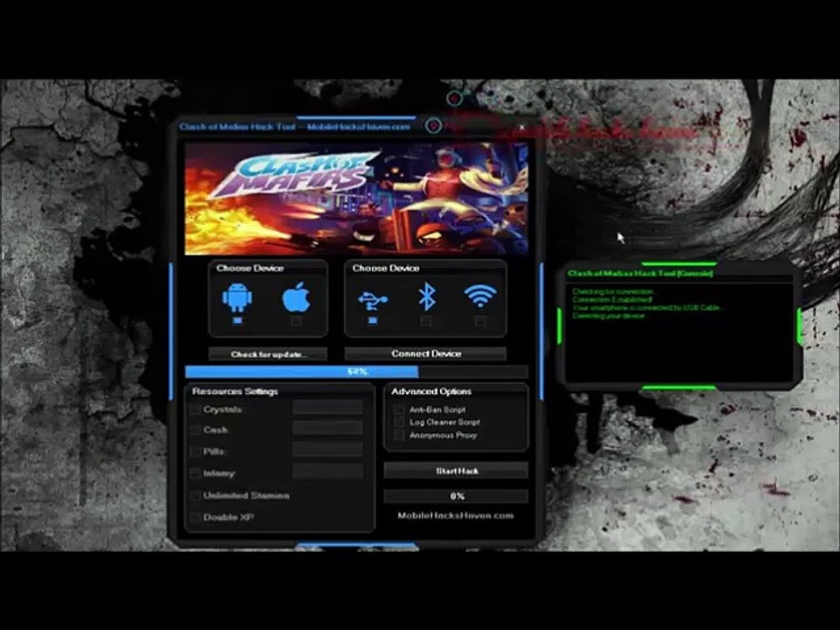Click the Start Hack button
This screenshot has width=840, height=630.
(457, 471)
